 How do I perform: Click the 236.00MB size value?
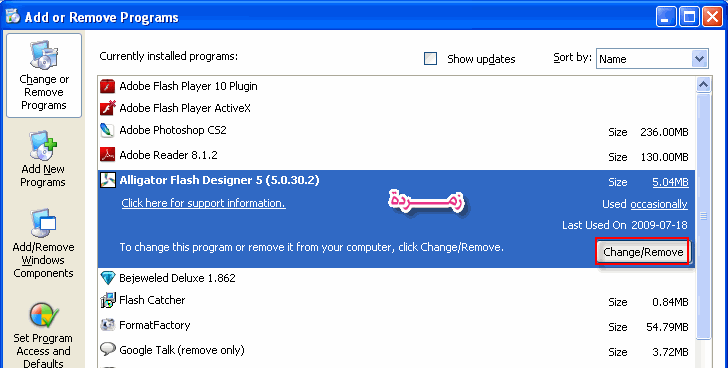(x=664, y=132)
